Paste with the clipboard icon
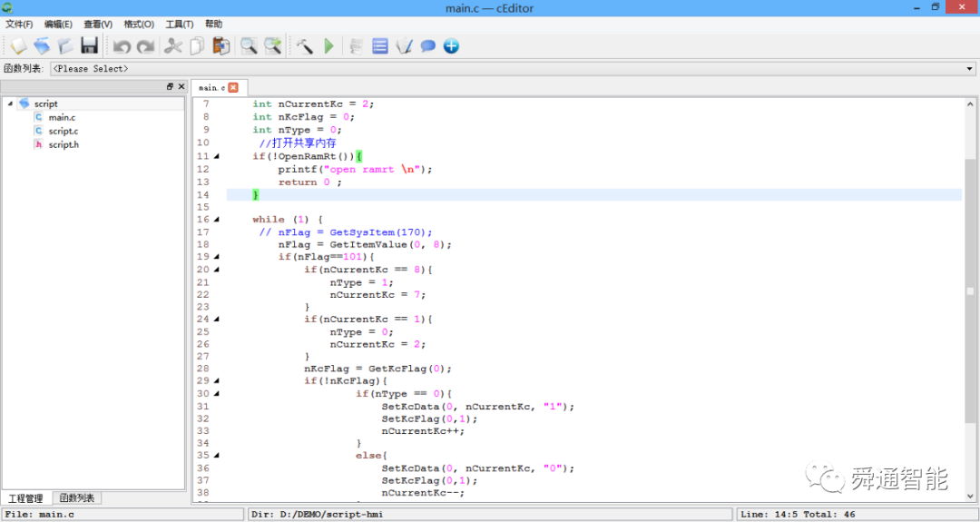The image size is (980, 522). click(x=221, y=45)
